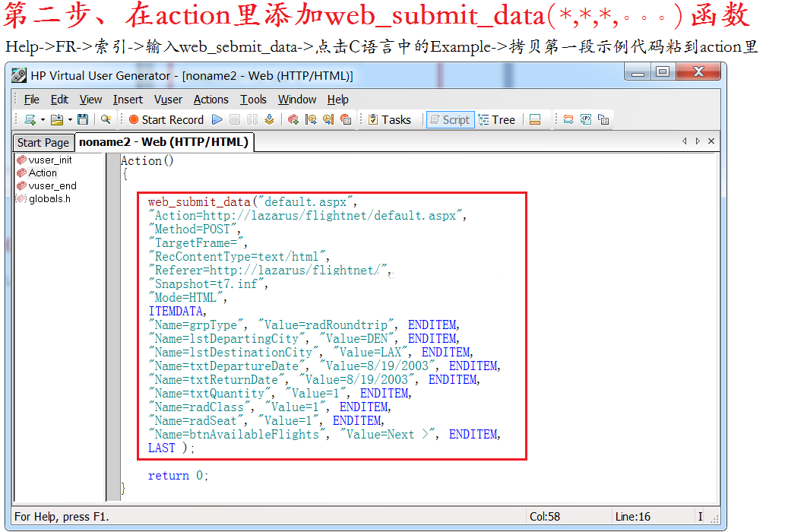The width and height of the screenshot is (785, 532).
Task: Expand the Open Script dropdown arrow
Action: pos(70,119)
